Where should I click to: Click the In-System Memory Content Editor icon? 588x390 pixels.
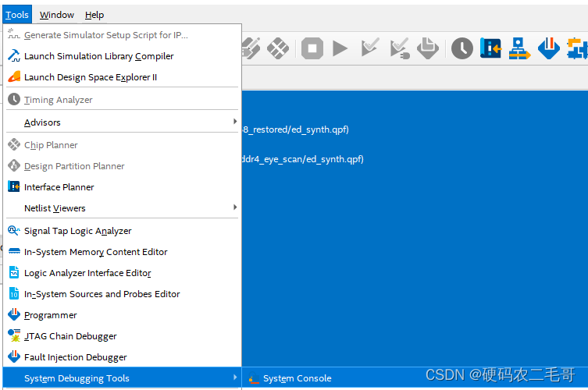[x=14, y=251]
